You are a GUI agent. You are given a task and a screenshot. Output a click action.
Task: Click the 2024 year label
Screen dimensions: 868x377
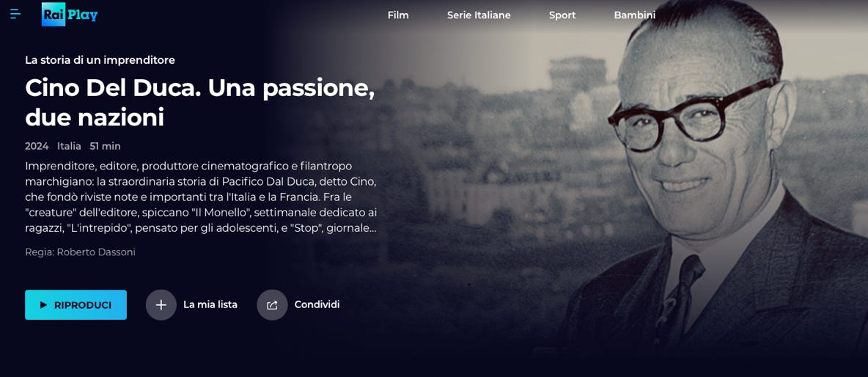(37, 146)
